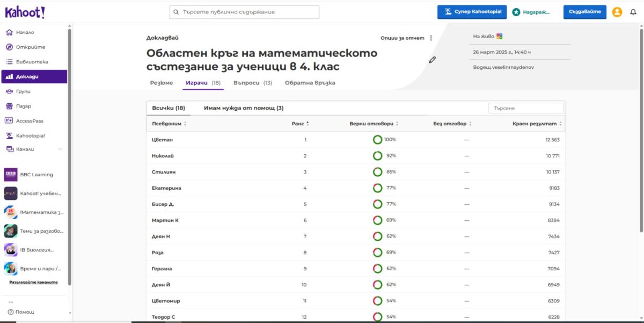Switch to the Въпроси tab

[x=253, y=83]
